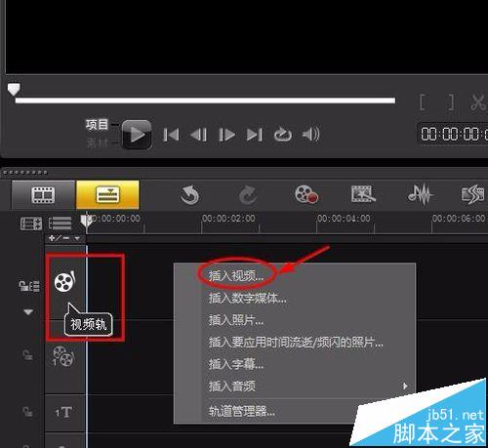Click the Undo arrow in timeline toolbar
Screen dimensions: 488x448
pos(189,195)
